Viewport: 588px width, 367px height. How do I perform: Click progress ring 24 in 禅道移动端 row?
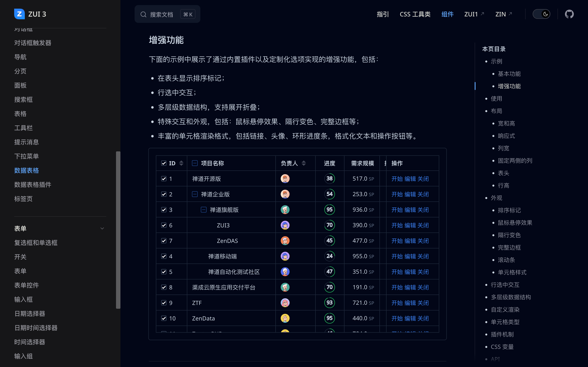(x=329, y=256)
